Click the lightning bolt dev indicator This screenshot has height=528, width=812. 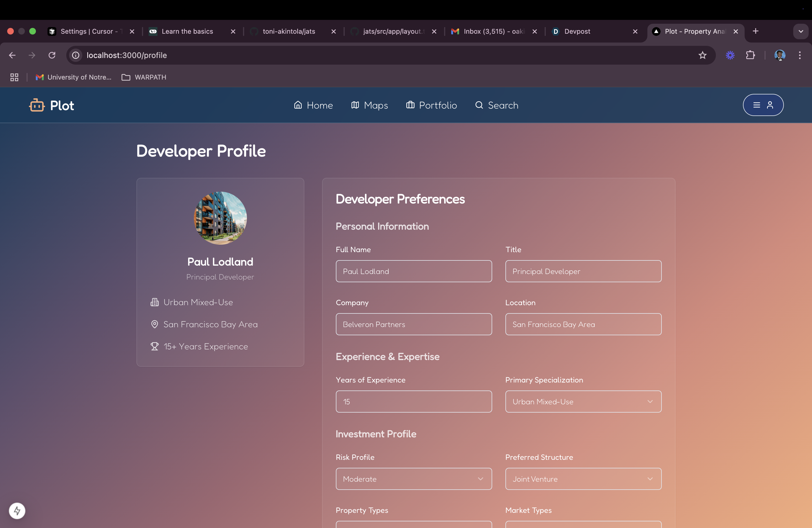17,511
